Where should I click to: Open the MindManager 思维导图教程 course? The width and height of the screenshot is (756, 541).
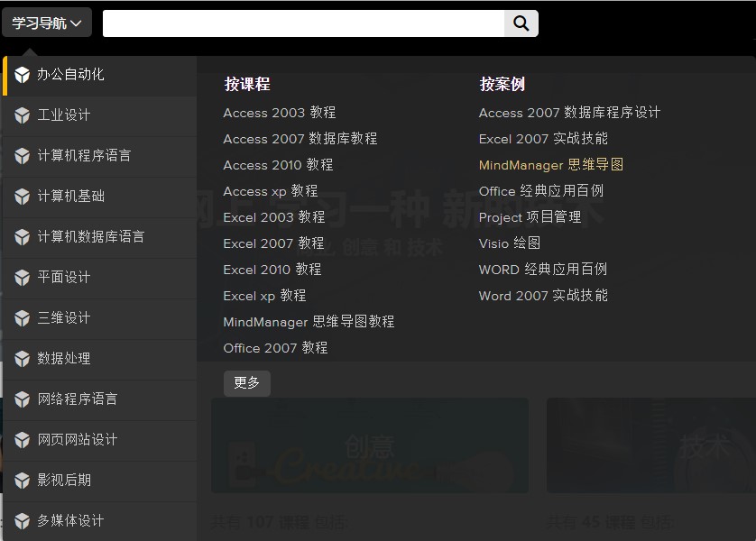click(309, 321)
